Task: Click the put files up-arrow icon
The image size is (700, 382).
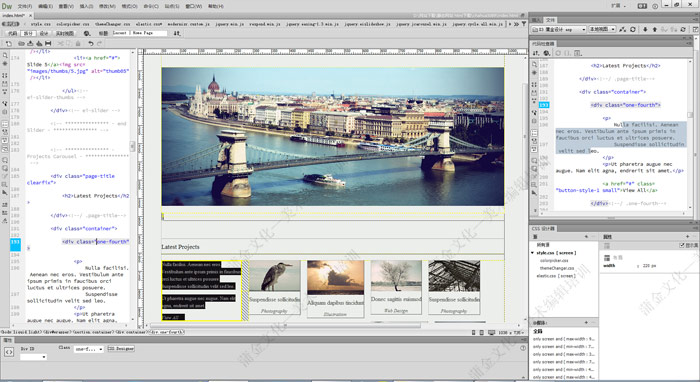Action: [655, 29]
